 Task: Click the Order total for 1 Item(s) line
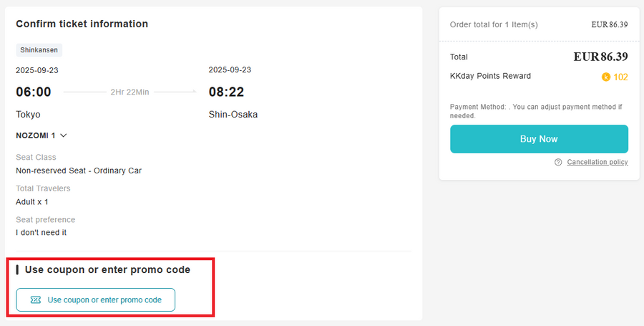pos(494,24)
